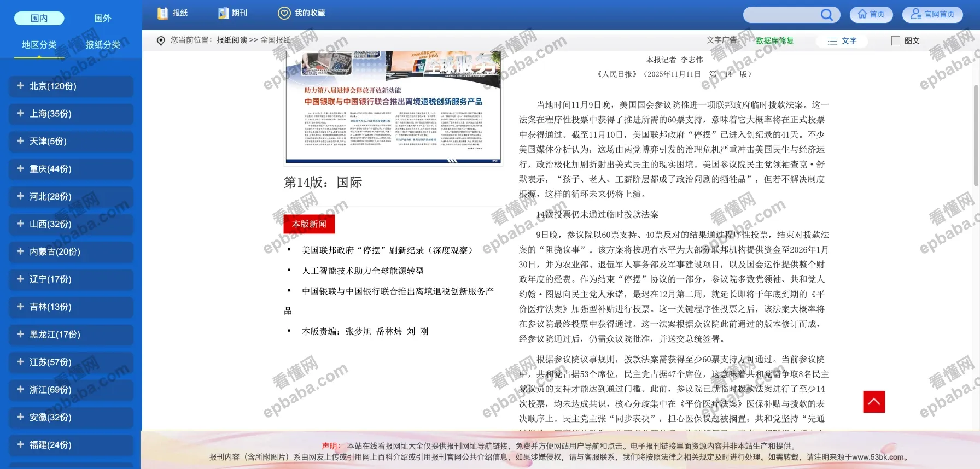Click the location pin icon
Image resolution: width=980 pixels, height=469 pixels.
pos(161,41)
